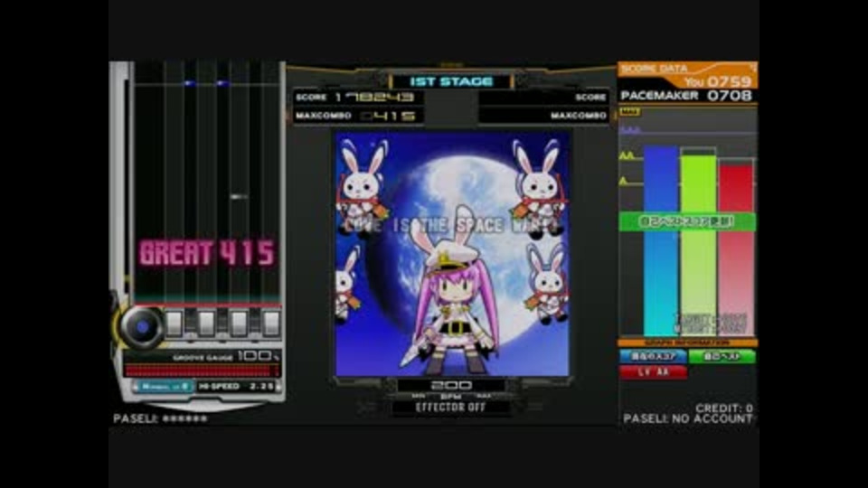Click the PACEMAKER 0708 readout
This screenshot has height=488, width=868.
pos(686,96)
